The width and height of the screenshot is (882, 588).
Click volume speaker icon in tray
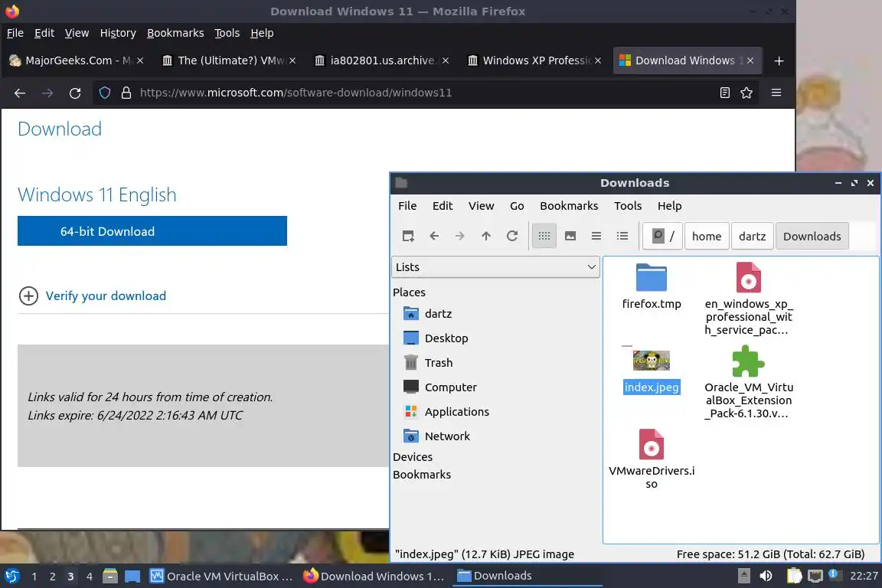pos(766,576)
